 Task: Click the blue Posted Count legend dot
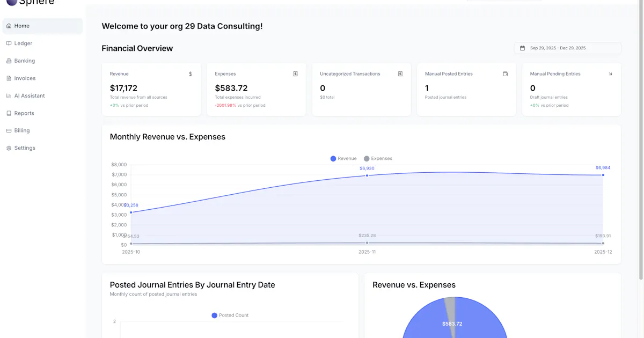(215, 315)
